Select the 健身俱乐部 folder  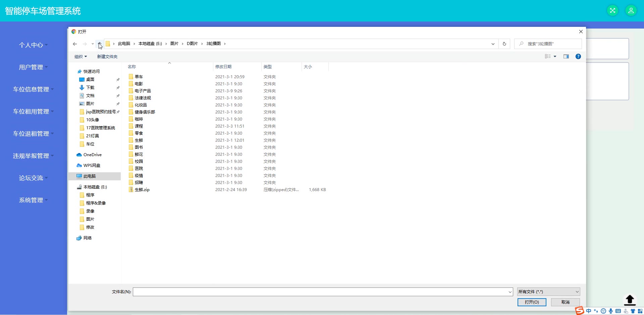(145, 112)
